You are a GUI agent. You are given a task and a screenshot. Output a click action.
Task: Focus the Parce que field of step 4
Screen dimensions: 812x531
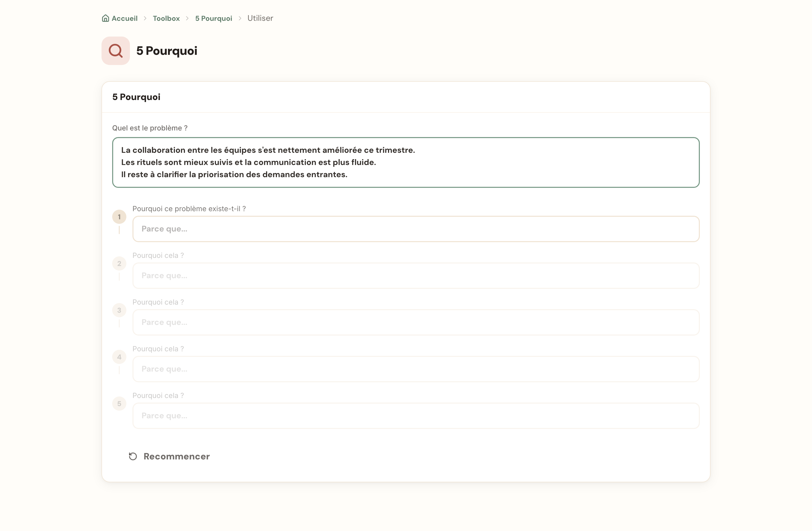[416, 369]
